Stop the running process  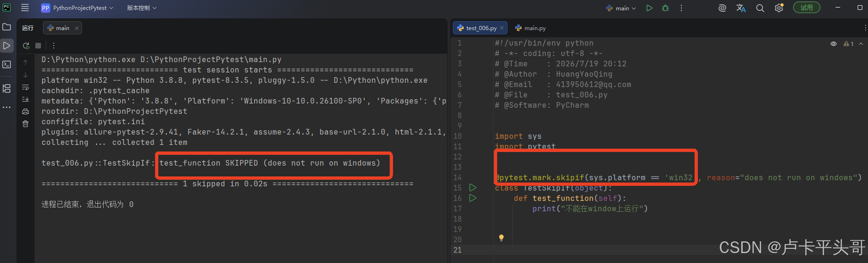(38, 46)
